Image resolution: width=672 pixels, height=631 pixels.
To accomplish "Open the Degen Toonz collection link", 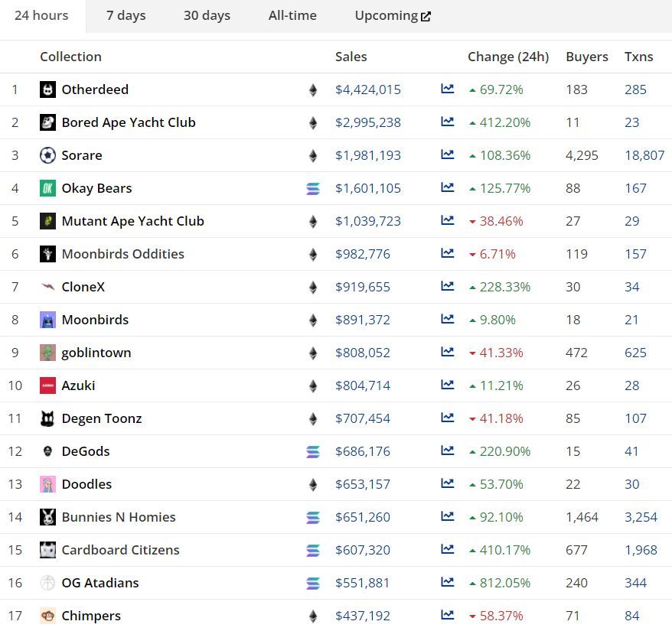I will pos(102,418).
